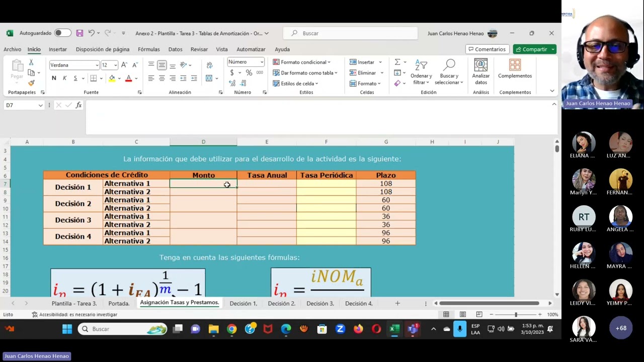The height and width of the screenshot is (362, 644).
Task: Decrease the indent
Action: click(x=183, y=78)
